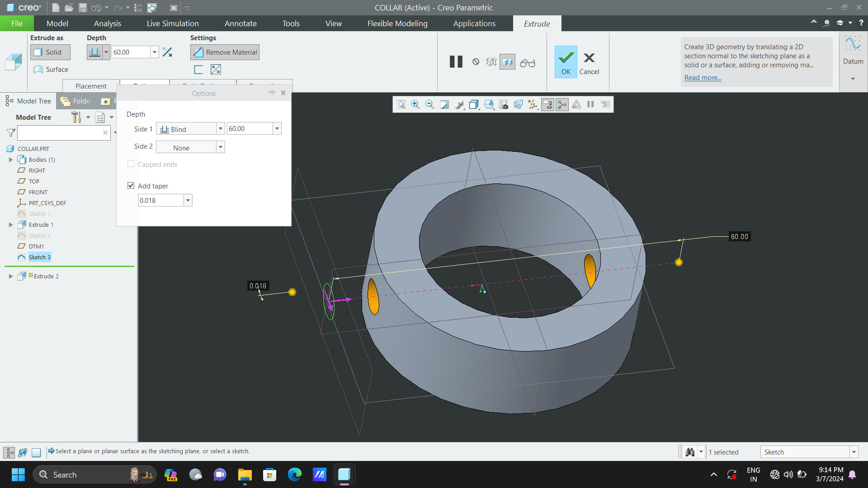868x488 pixels.
Task: Click the New file icon
Action: pos(55,8)
